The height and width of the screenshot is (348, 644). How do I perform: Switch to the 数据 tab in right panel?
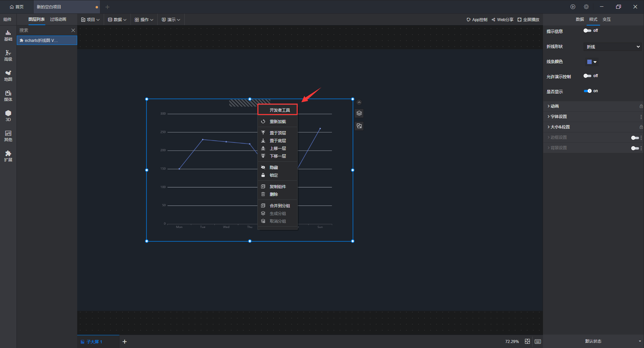click(580, 19)
